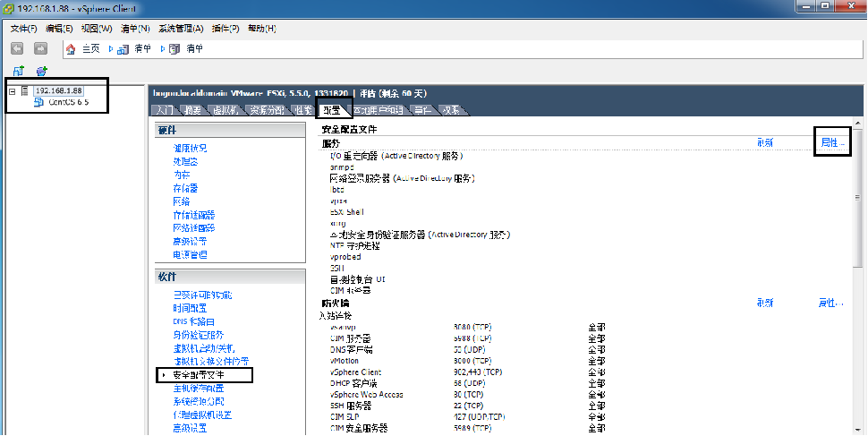The height and width of the screenshot is (436, 868).
Task: Open the 主页 home icon in breadcrumb
Action: [x=71, y=49]
